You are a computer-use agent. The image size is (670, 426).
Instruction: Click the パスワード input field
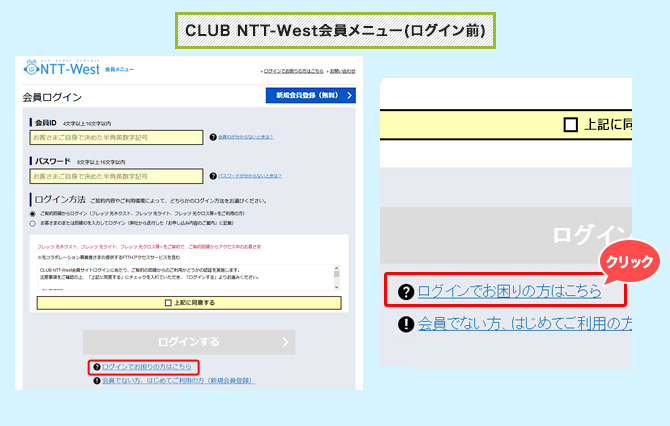[x=116, y=176]
